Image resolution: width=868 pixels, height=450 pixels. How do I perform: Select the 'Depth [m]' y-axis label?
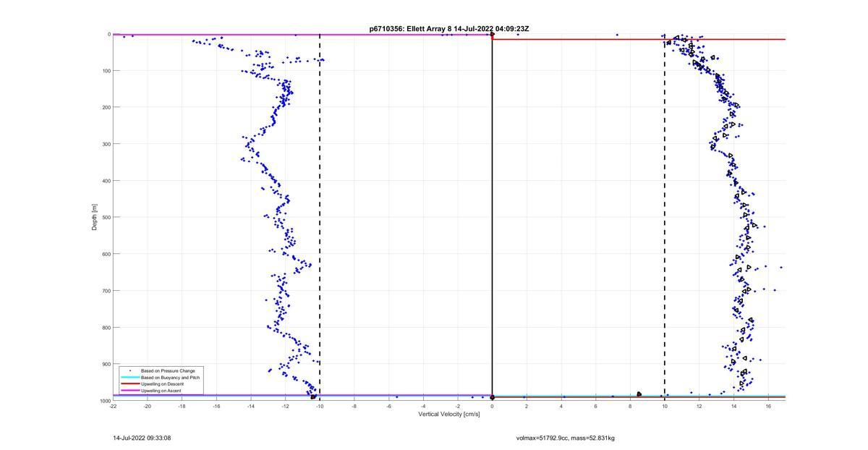(x=95, y=217)
